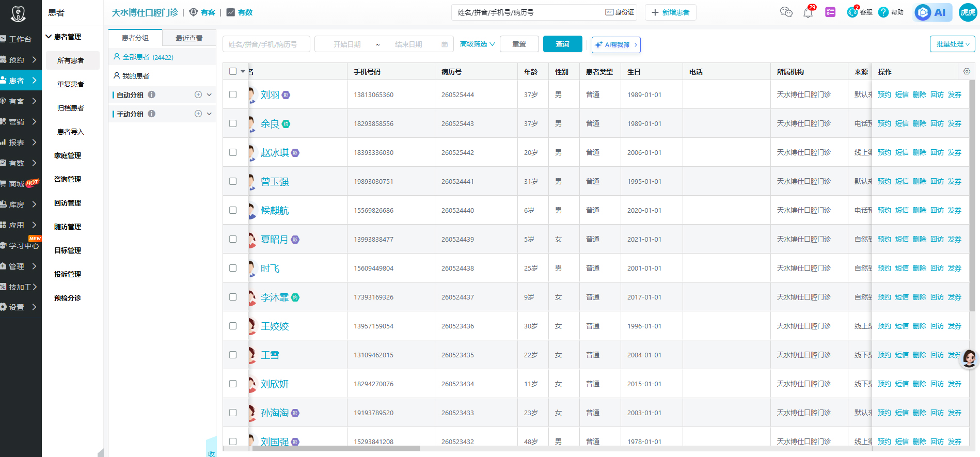Open the WeChat messages icon

[x=786, y=12]
